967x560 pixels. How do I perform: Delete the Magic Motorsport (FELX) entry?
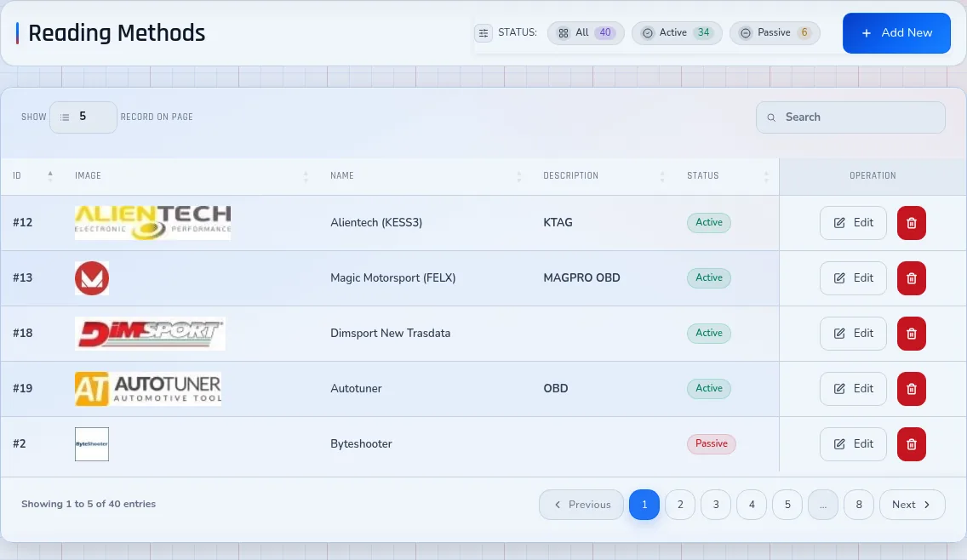(912, 278)
